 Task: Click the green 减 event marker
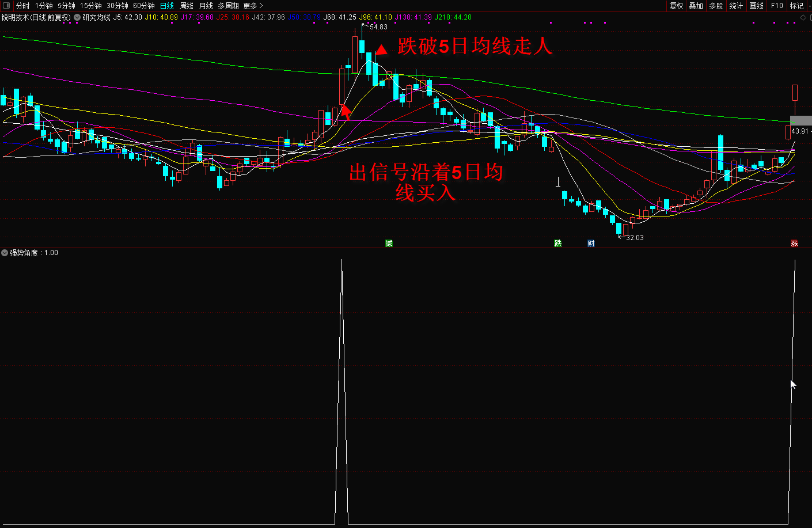pos(389,244)
